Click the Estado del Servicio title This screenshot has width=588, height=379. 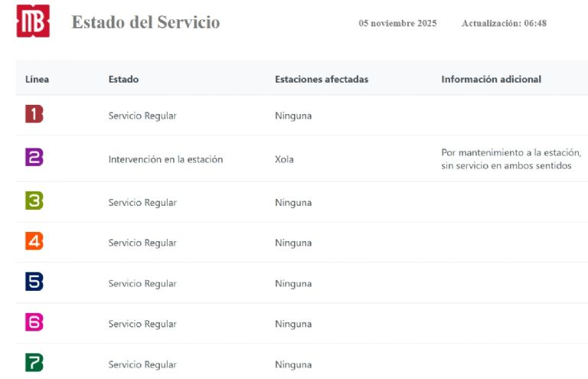point(145,23)
